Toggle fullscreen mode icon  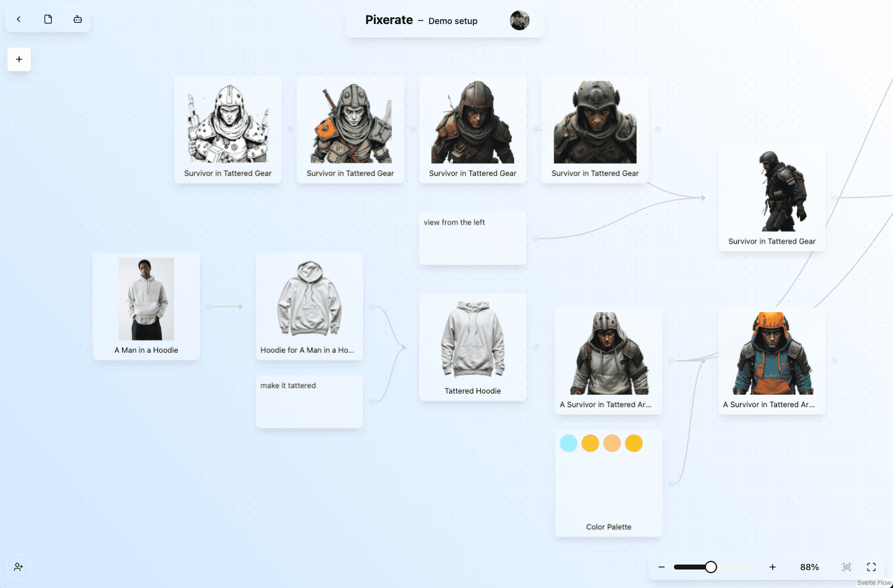point(871,567)
